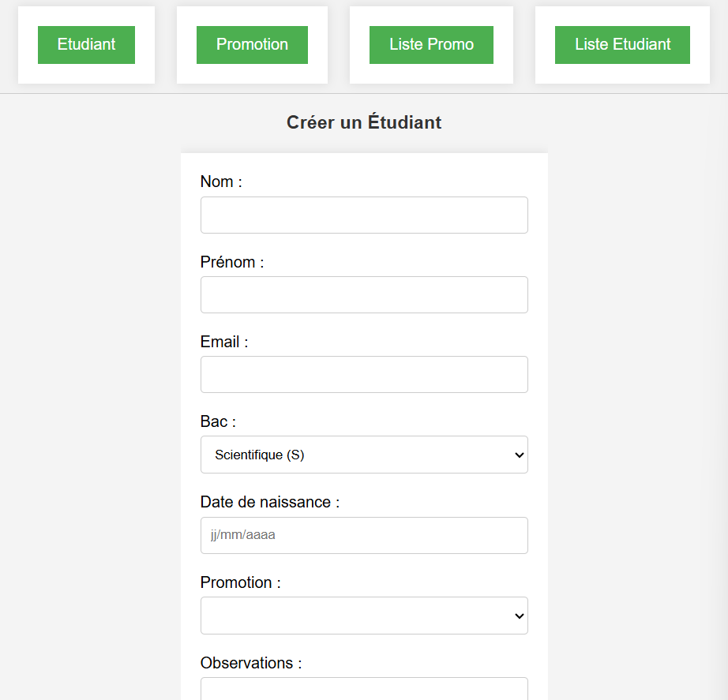Viewport: 728px width, 700px height.
Task: Click the 'Prénom :' field label
Action: tap(232, 262)
